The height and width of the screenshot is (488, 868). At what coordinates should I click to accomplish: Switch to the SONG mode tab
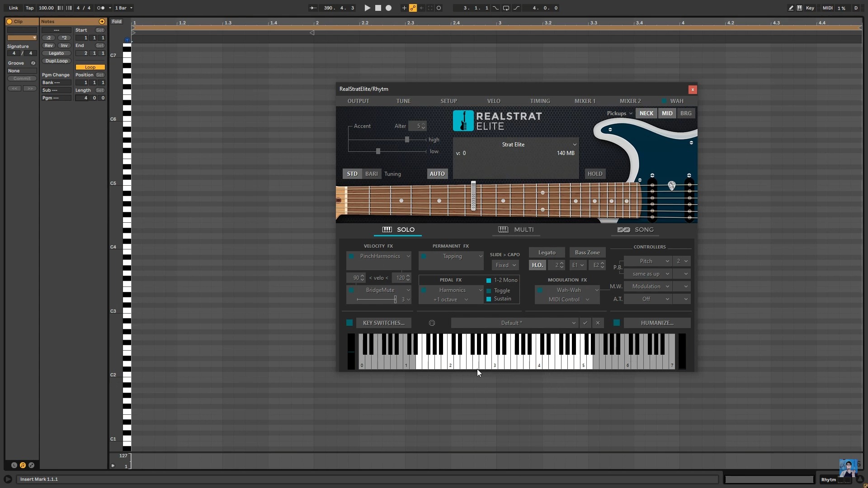[x=635, y=230]
